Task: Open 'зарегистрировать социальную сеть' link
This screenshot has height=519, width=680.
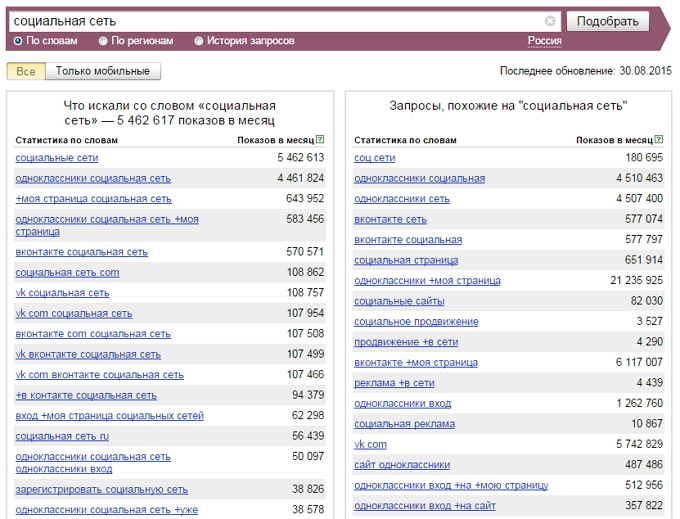Action: click(x=101, y=490)
